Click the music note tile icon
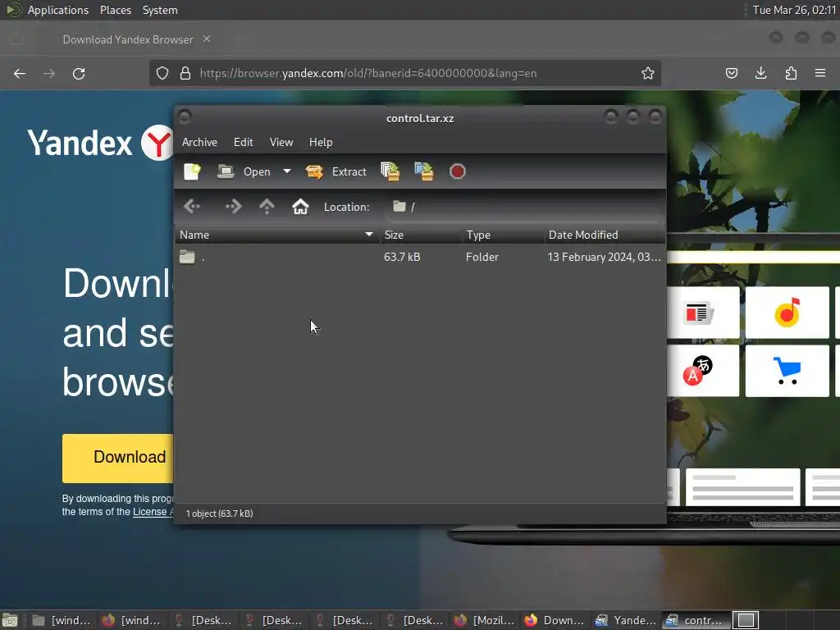The image size is (840, 630). (787, 313)
